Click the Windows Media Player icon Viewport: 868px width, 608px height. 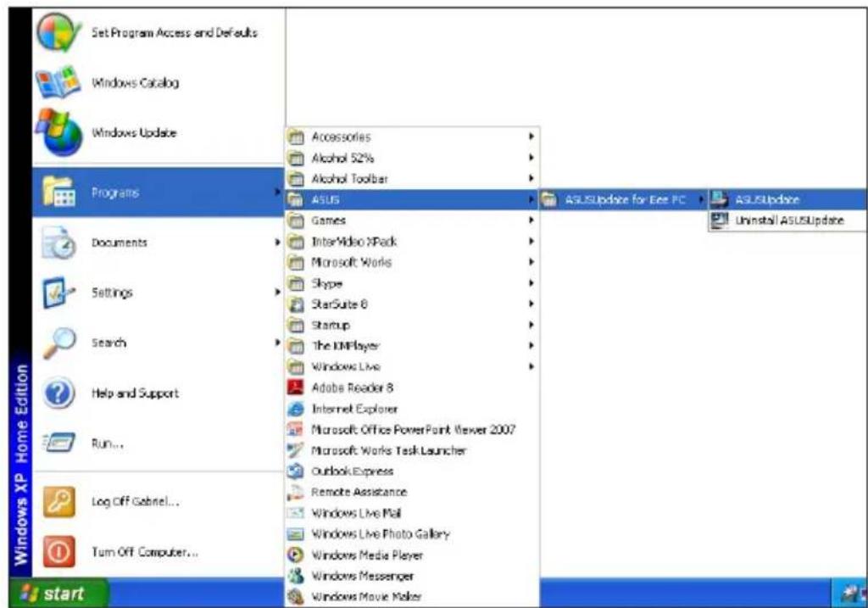click(x=296, y=555)
